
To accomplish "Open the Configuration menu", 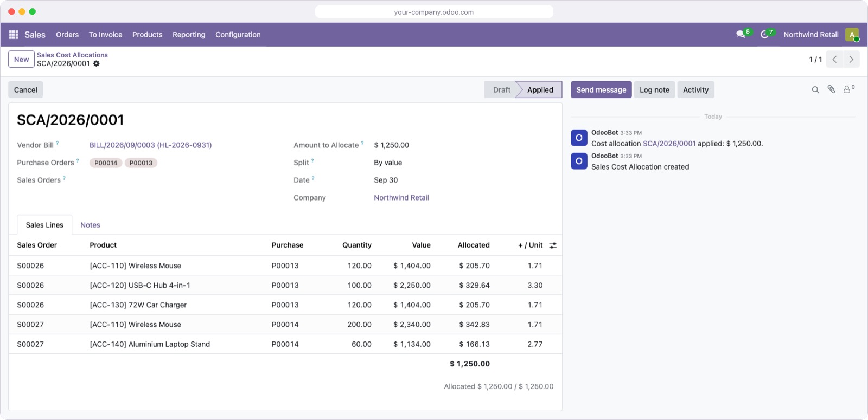I will pos(238,35).
